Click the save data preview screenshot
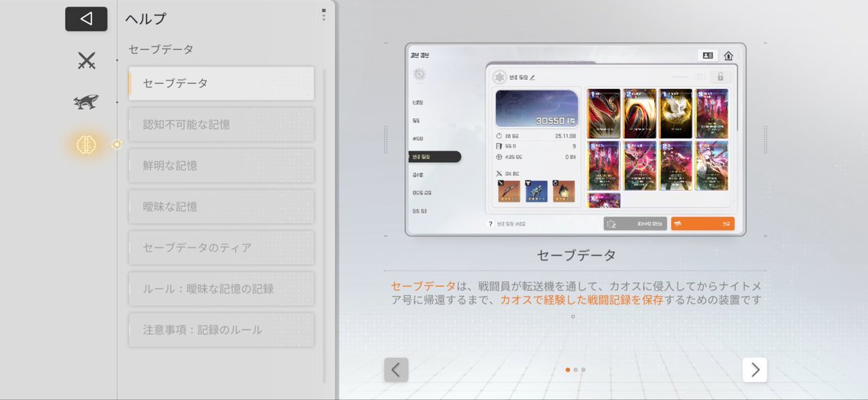Viewport: 868px width, 400px height. coord(575,139)
